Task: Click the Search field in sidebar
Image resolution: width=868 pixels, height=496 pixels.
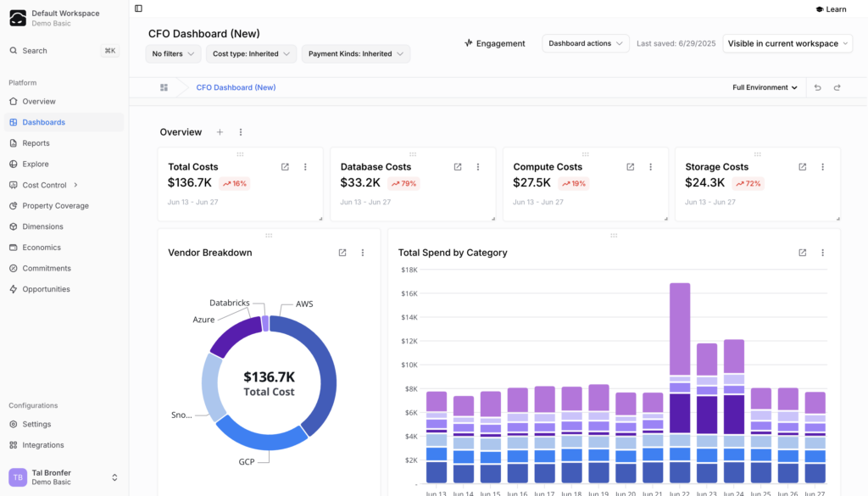Action: click(64, 50)
